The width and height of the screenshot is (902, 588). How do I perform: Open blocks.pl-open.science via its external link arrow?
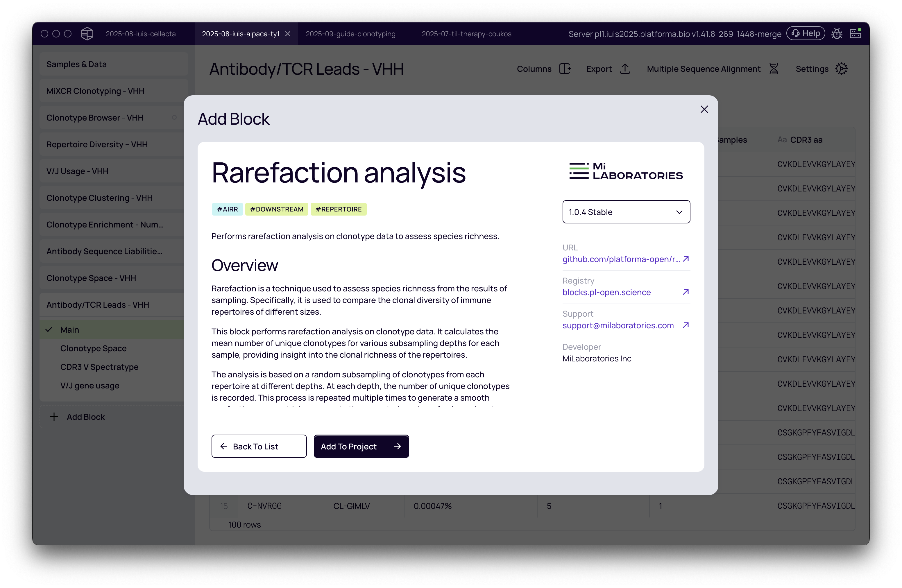click(x=686, y=292)
